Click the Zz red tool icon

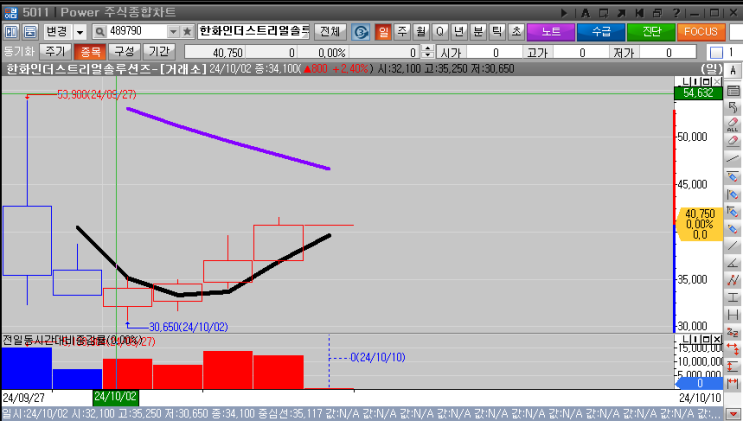point(733,332)
